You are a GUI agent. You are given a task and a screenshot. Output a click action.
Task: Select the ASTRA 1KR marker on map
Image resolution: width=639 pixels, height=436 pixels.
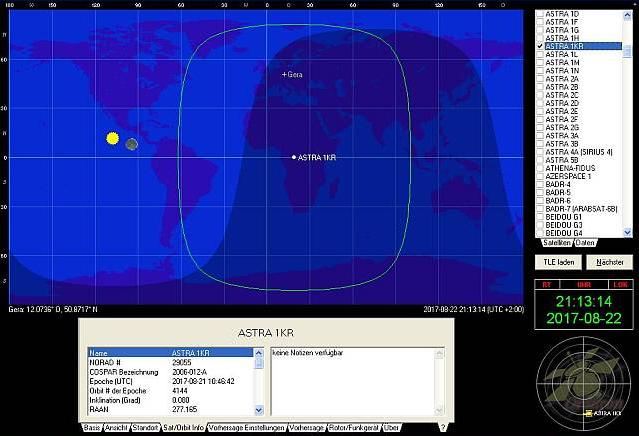pos(293,157)
